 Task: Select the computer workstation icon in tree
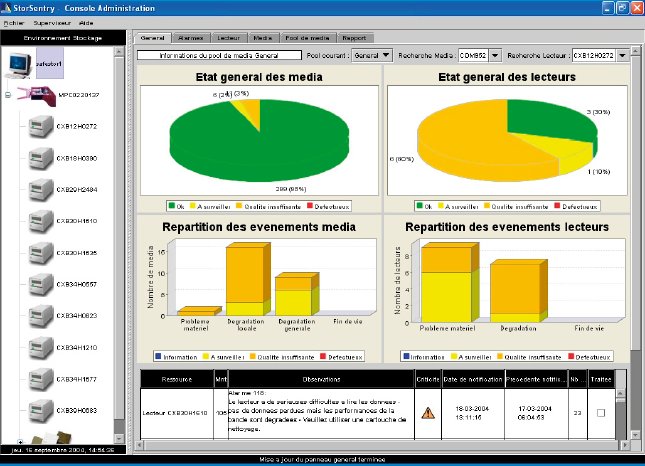coord(19,65)
